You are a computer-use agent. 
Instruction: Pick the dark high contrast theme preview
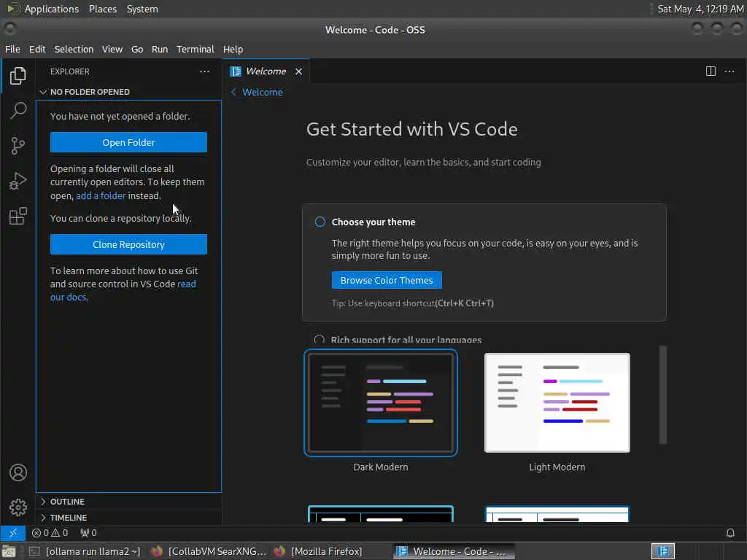tap(381, 514)
